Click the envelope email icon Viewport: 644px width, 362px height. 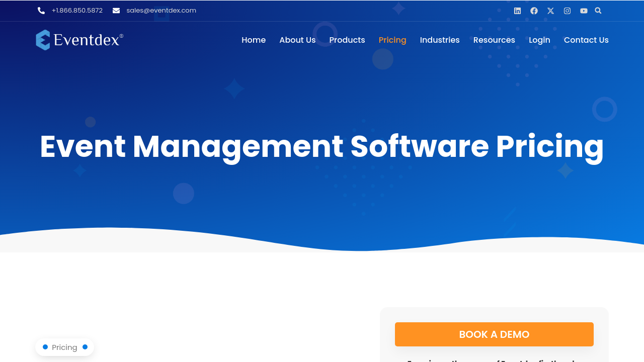(116, 11)
